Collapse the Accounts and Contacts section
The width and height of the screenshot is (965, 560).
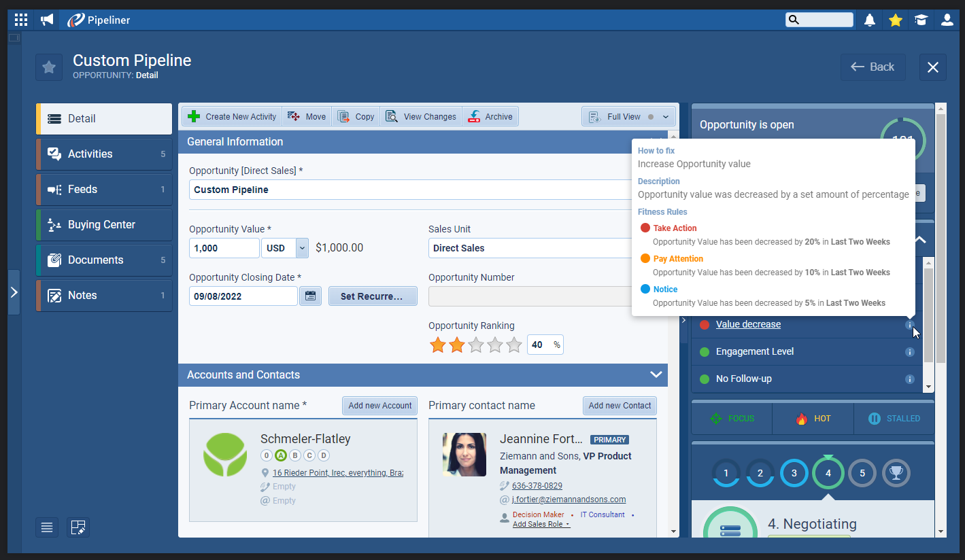click(656, 374)
